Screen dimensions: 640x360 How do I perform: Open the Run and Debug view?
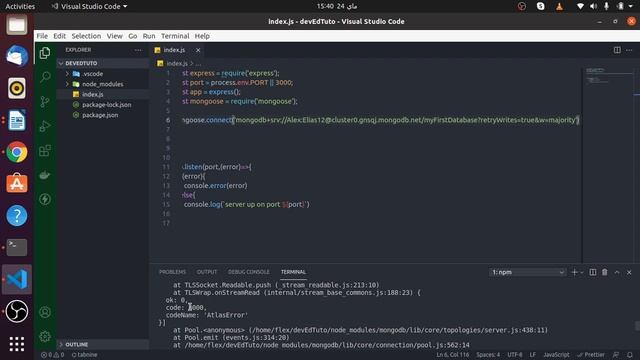45,126
